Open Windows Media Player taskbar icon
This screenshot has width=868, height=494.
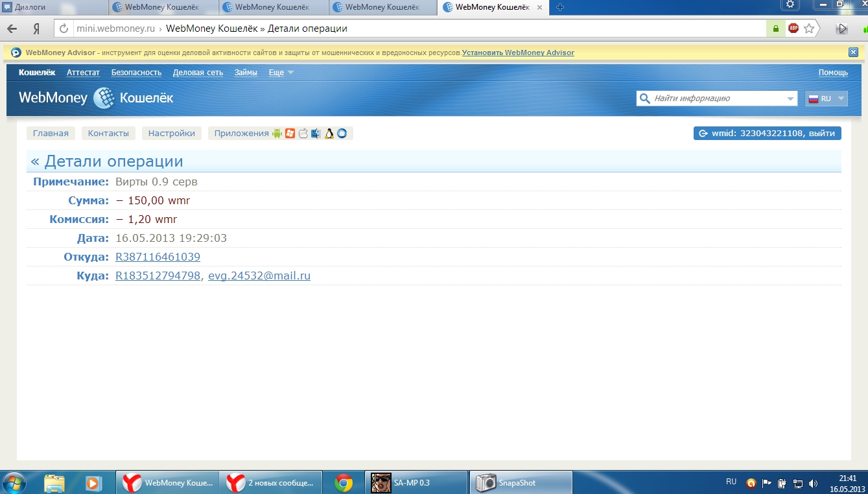point(93,483)
